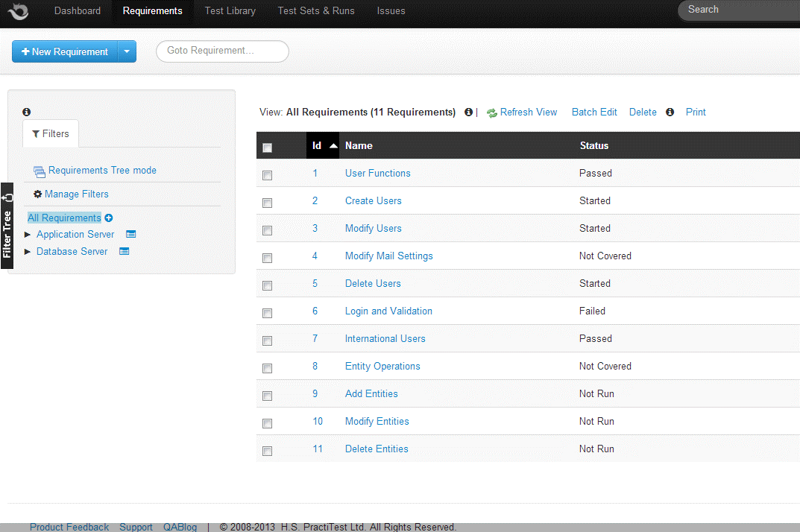Click the green Refresh View icon

click(492, 113)
